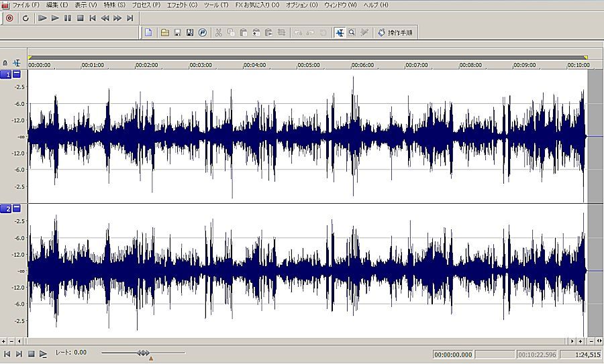Pause playback from the top transport toolbar
The image size is (604, 364).
68,18
